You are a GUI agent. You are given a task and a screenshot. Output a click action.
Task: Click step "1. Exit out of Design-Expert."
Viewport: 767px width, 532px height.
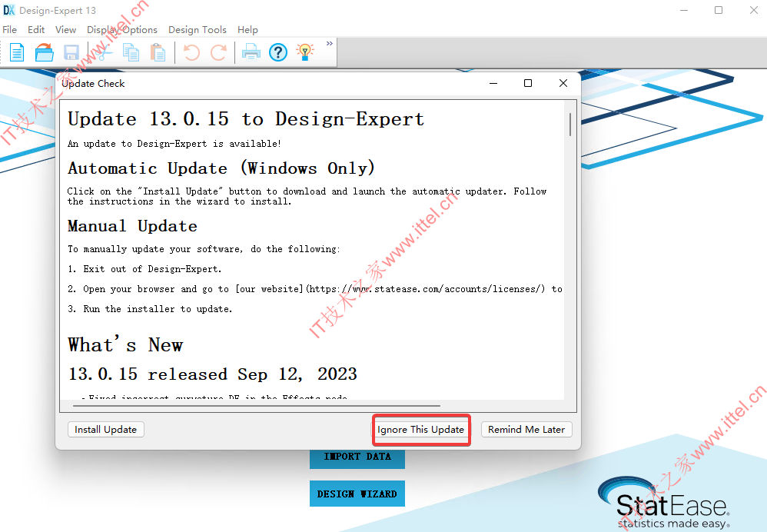[x=144, y=269]
